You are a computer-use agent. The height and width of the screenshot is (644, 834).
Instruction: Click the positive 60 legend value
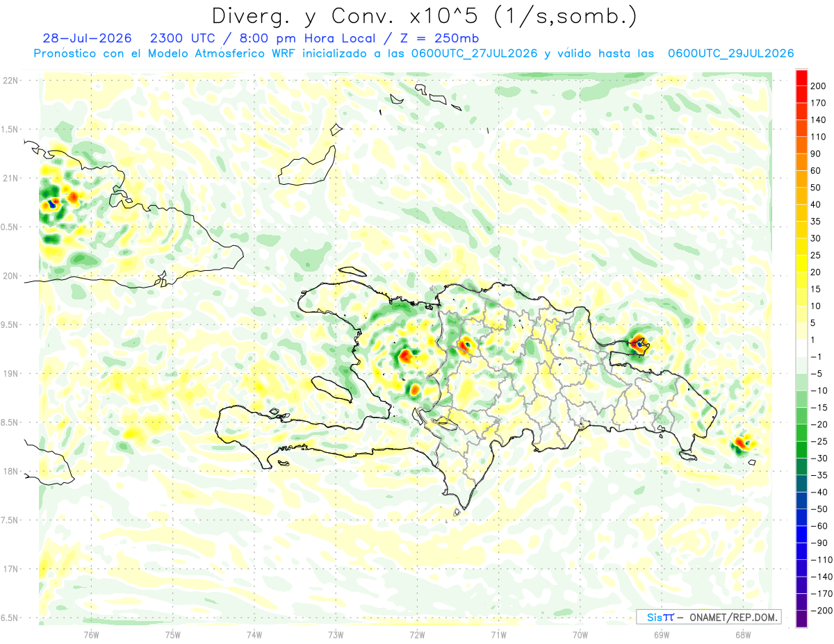pos(816,171)
